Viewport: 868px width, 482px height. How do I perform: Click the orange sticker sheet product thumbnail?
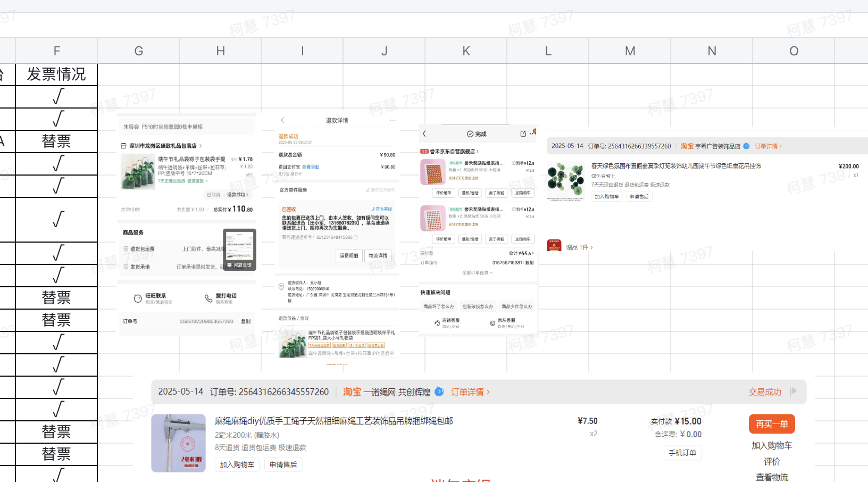[x=433, y=172]
